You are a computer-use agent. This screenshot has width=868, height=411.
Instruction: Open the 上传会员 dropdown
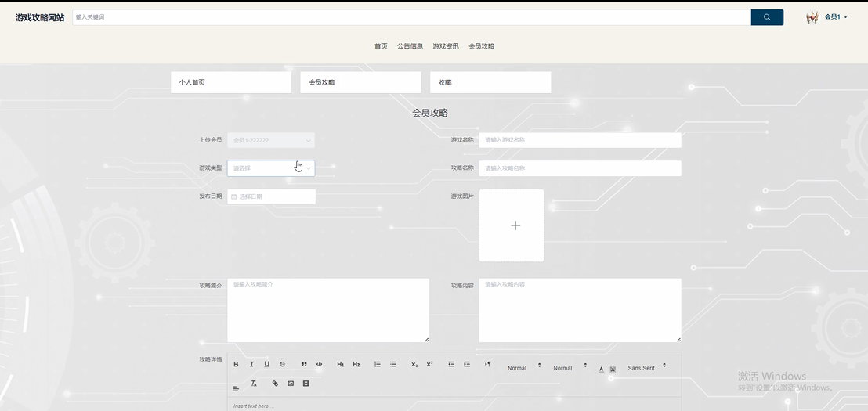click(271, 140)
